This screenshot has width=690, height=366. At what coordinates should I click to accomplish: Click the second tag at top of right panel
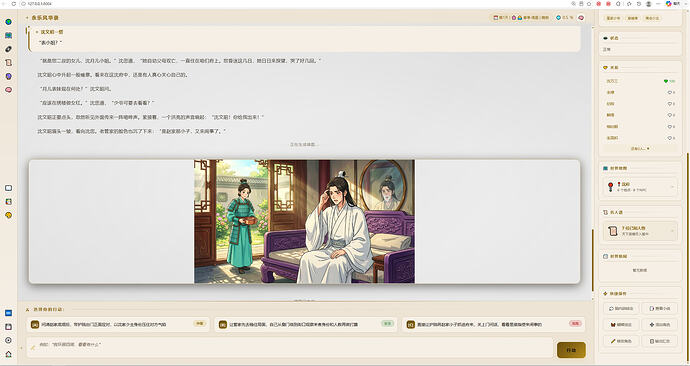[x=633, y=18]
